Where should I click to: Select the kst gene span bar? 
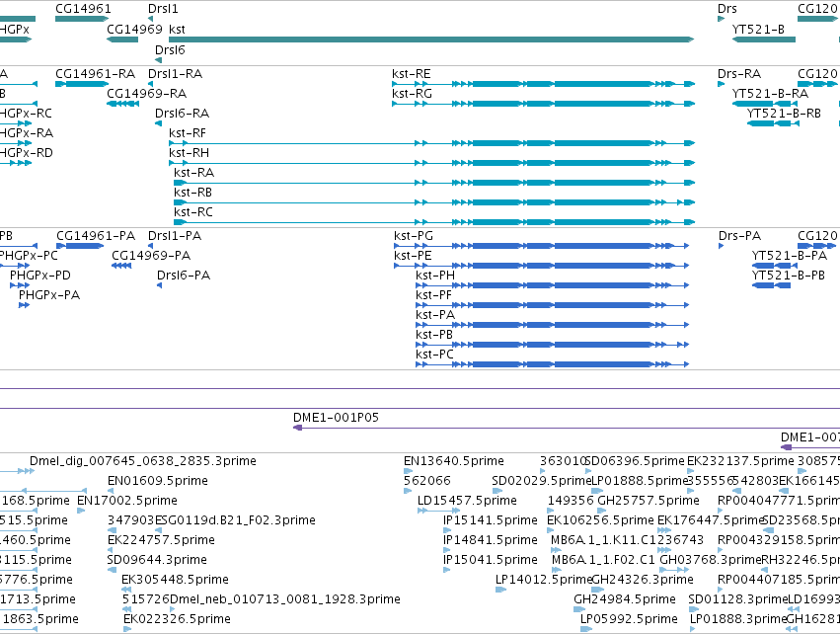point(431,40)
